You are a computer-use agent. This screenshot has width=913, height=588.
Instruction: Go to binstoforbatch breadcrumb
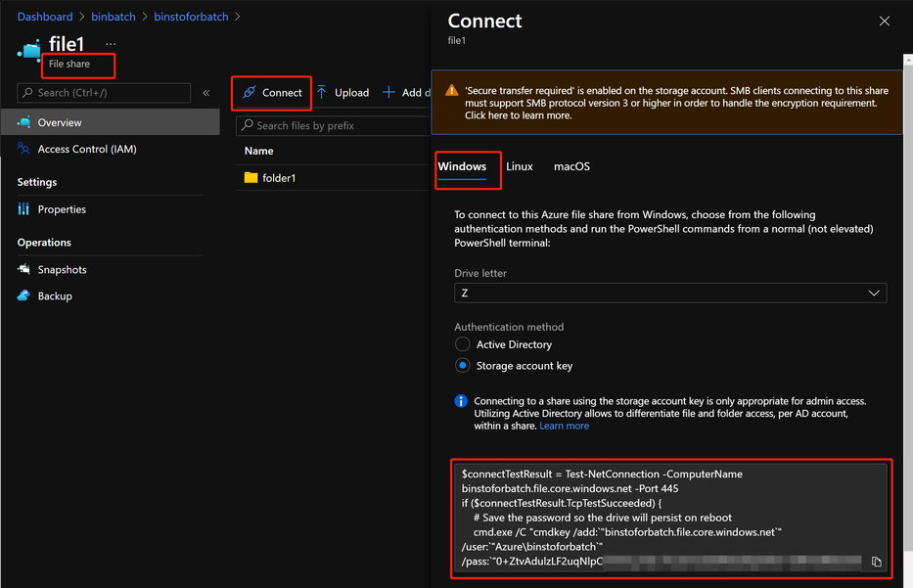[x=191, y=17]
